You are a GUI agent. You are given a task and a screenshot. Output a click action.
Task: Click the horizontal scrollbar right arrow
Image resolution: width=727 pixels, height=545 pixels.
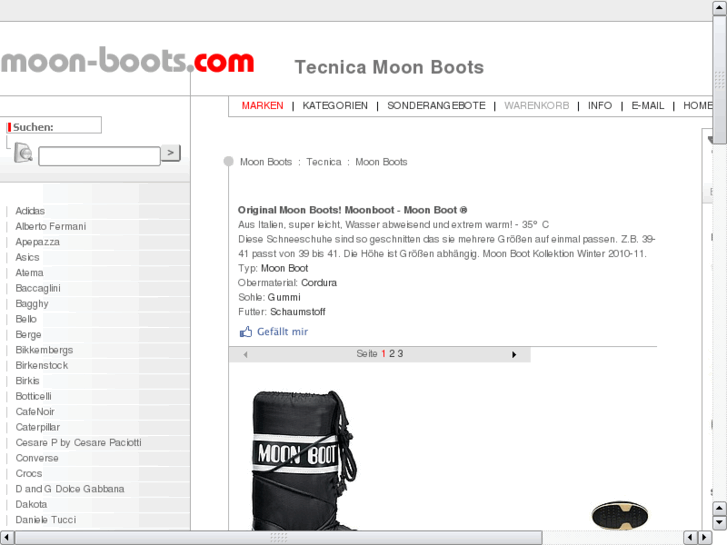click(705, 538)
